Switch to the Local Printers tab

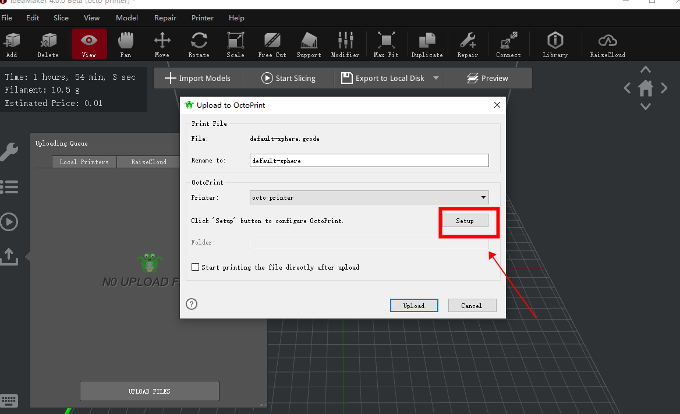[x=84, y=162]
